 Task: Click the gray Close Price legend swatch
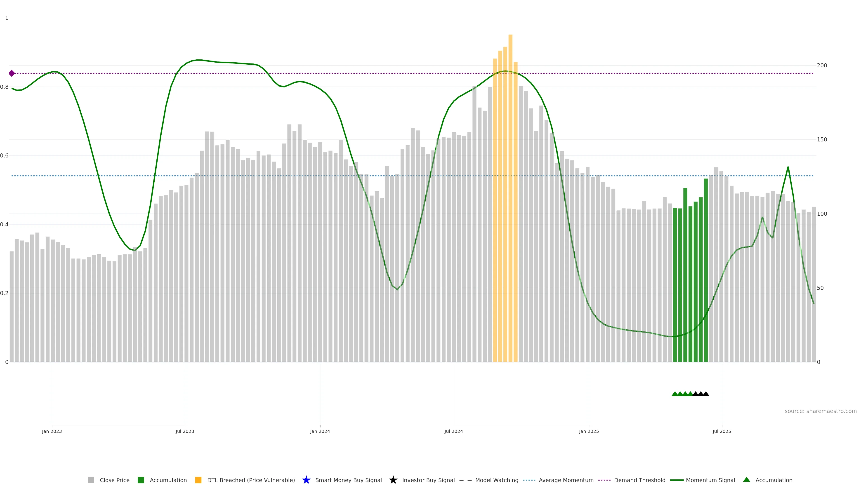(x=91, y=480)
